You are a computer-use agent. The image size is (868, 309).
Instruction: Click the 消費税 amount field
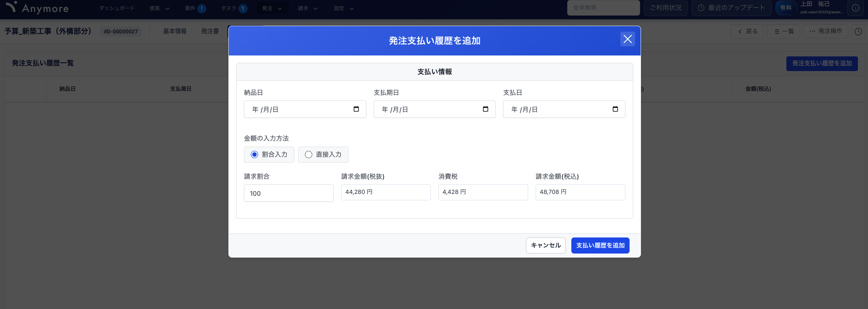483,192
